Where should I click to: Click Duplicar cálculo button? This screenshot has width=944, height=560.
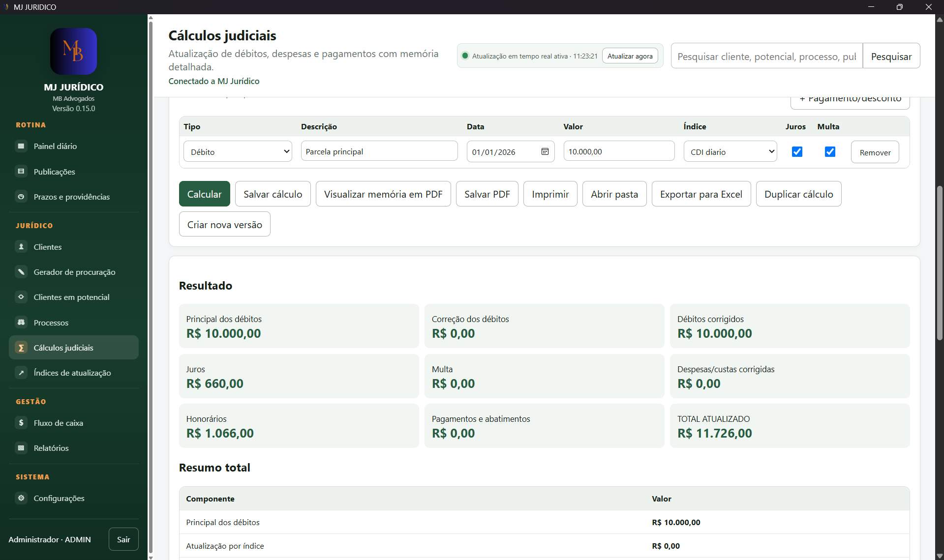tap(798, 194)
